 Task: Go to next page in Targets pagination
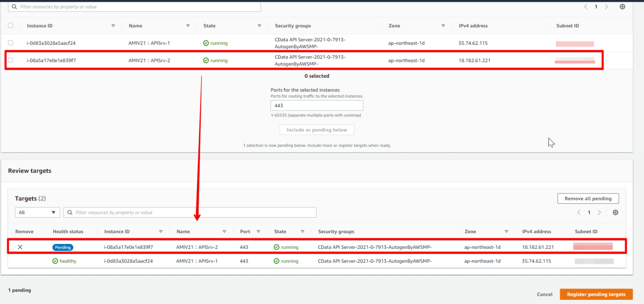click(599, 212)
